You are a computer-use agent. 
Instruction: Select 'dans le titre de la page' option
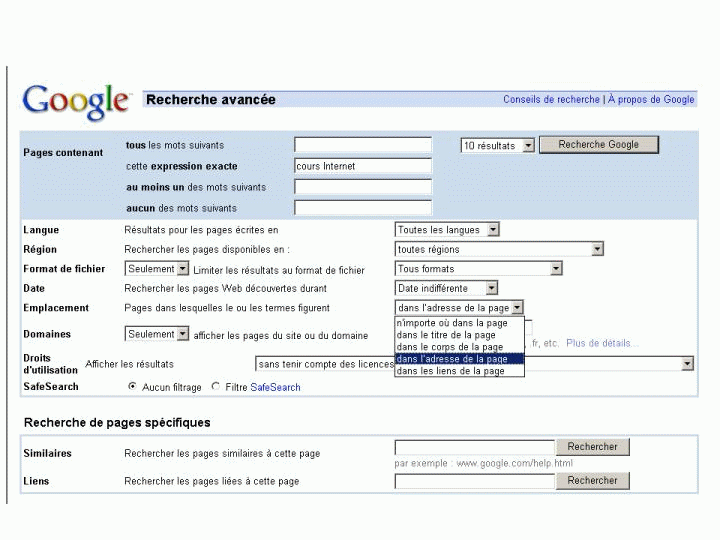pos(459,335)
